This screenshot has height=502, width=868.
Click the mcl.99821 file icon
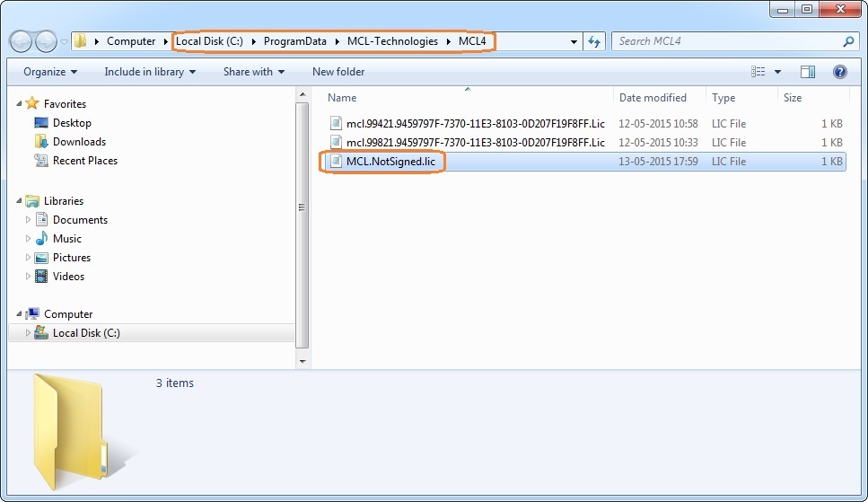click(336, 142)
